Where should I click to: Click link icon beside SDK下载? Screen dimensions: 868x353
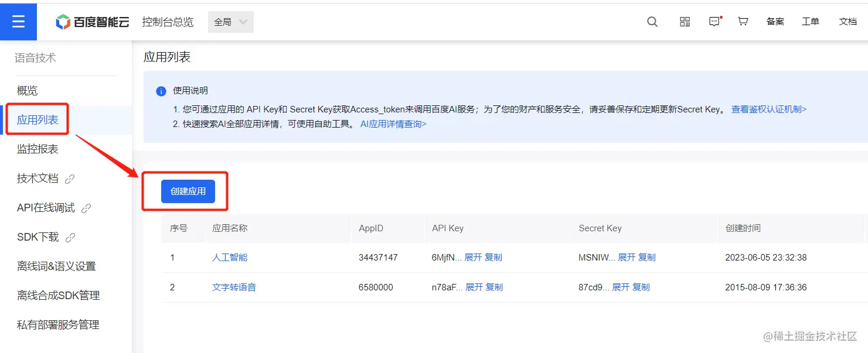click(x=70, y=237)
